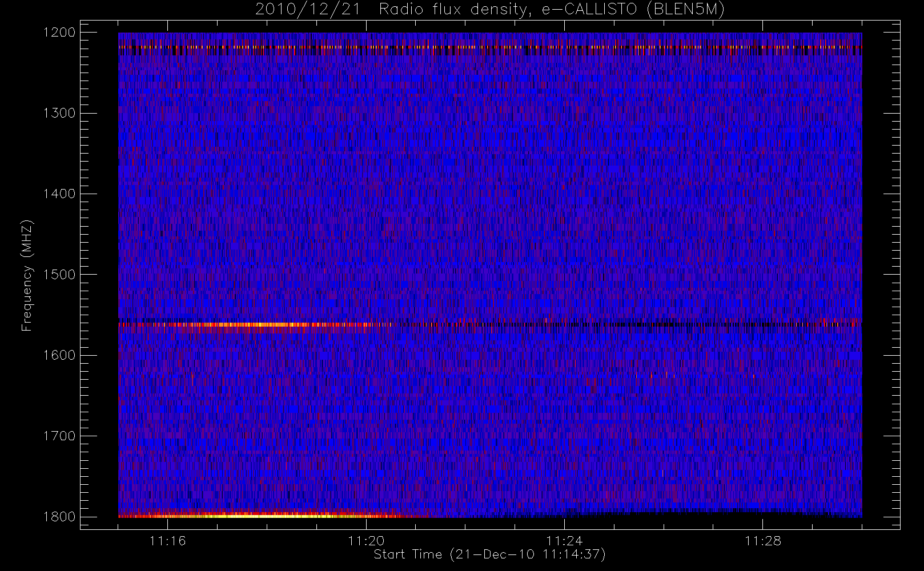924x571 pixels.
Task: Select the 1300 frequency tick label
Action: click(59, 113)
